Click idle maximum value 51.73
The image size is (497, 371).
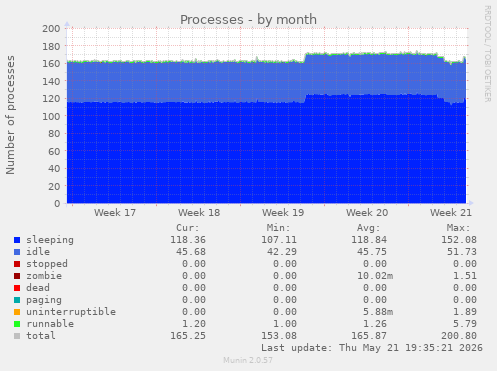tap(462, 252)
